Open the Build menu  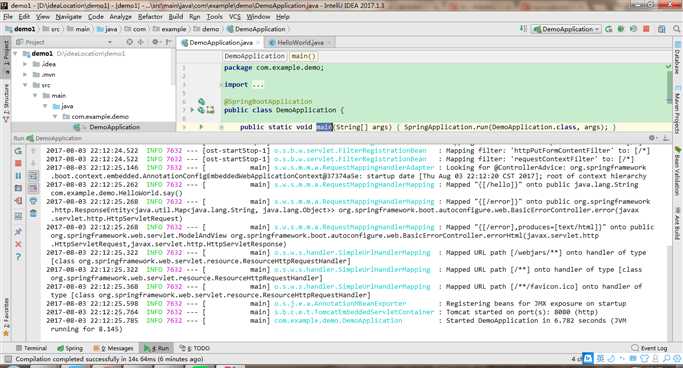coord(176,17)
